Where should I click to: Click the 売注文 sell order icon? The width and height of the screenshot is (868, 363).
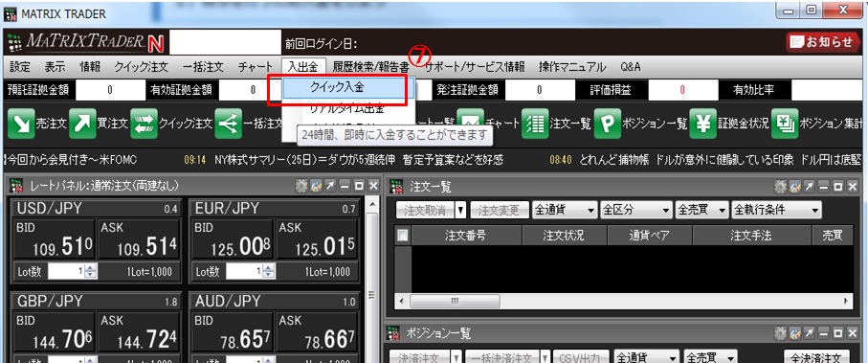(21, 125)
